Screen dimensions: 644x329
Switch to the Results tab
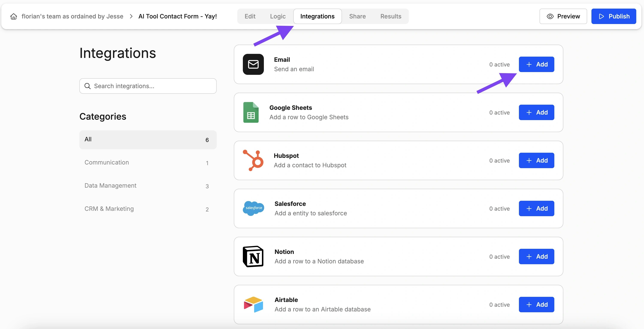coord(390,16)
